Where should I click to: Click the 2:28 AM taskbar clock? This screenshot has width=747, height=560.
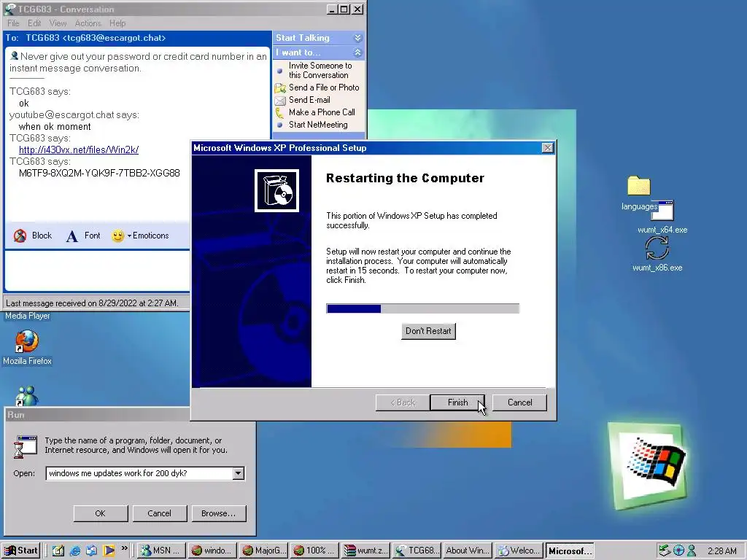click(722, 551)
